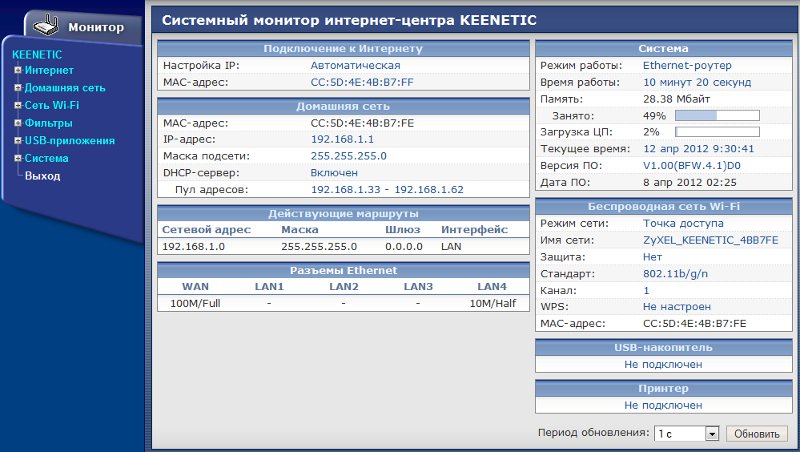Click the Разъемы Ethernet section header
800x452 pixels.
click(343, 270)
